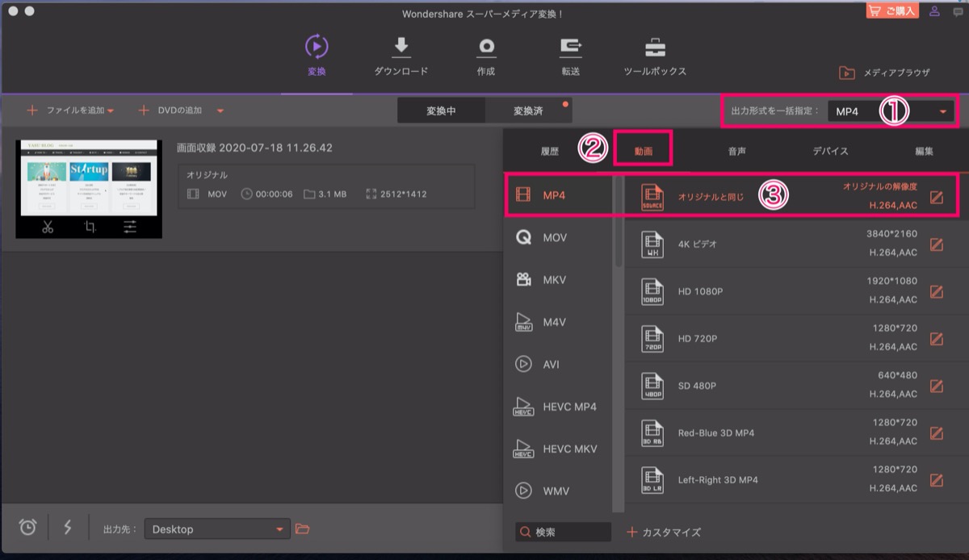
Task: Open the effects adjustment sliders icon
Action: coord(130,227)
